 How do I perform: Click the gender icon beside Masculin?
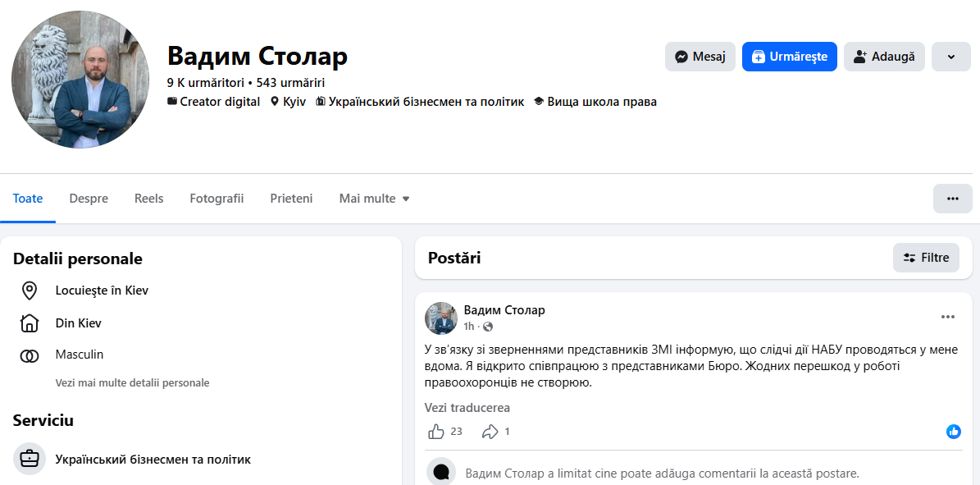29,355
